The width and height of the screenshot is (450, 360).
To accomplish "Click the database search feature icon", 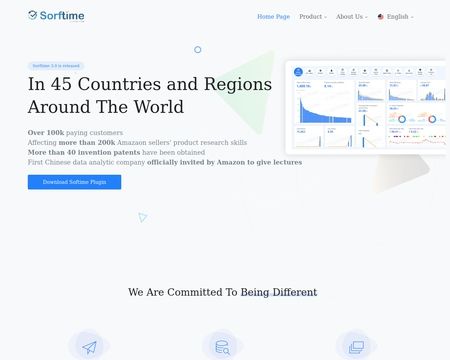I will 223,347.
